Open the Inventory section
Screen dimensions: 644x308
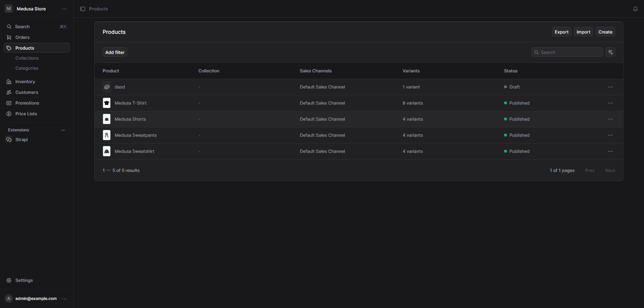tap(25, 82)
